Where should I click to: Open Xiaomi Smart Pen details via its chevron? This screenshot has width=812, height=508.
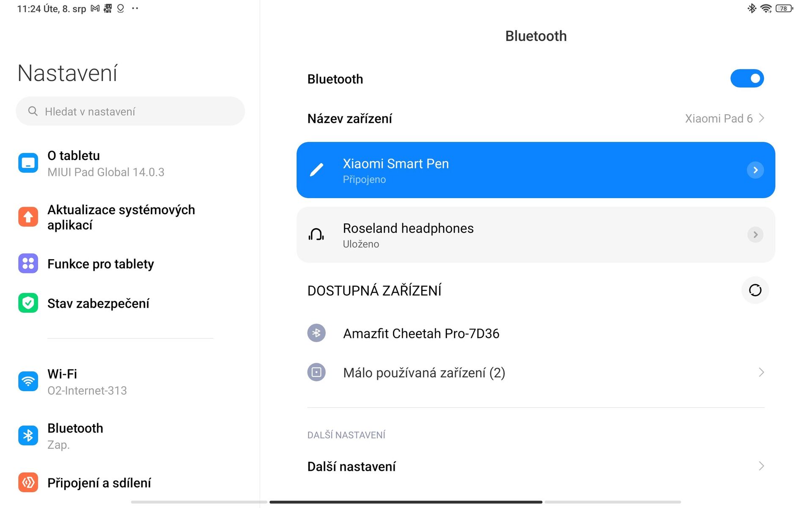(755, 170)
